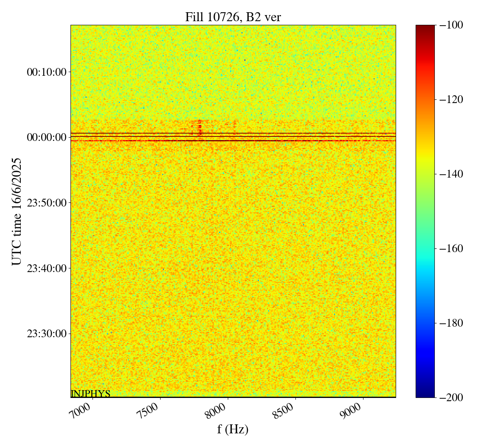Select the 23:30:00 time tick label
Screen dimensions: 489x448
46,334
